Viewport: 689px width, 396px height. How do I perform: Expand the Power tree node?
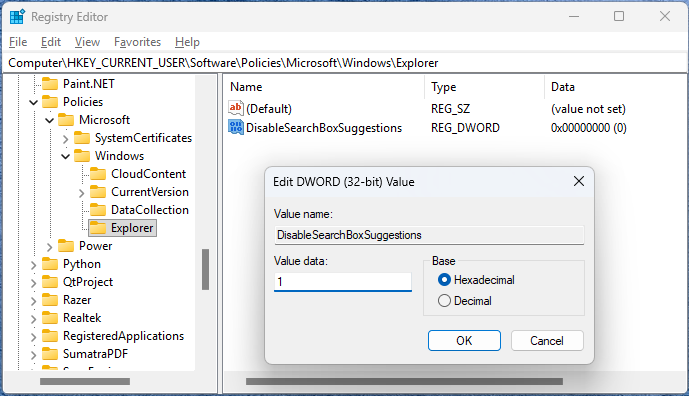(49, 247)
